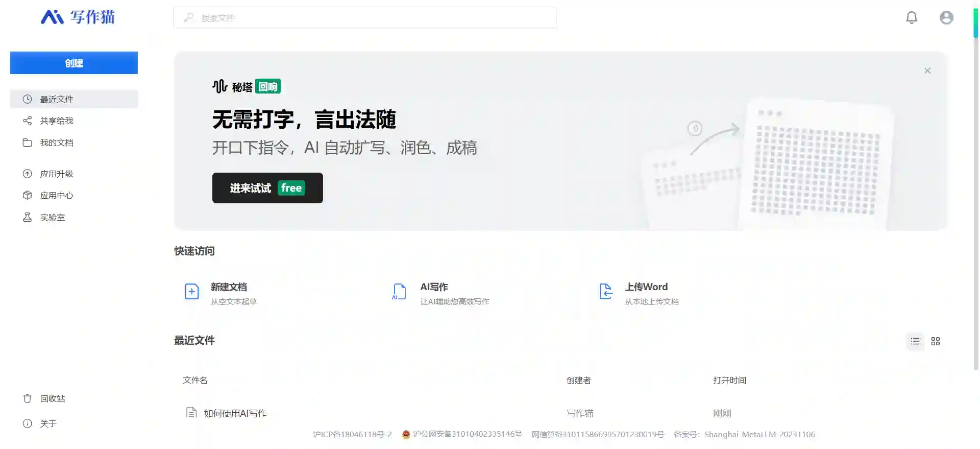The height and width of the screenshot is (449, 980).
Task: Open 我的文档 in the sidebar
Action: (x=74, y=143)
